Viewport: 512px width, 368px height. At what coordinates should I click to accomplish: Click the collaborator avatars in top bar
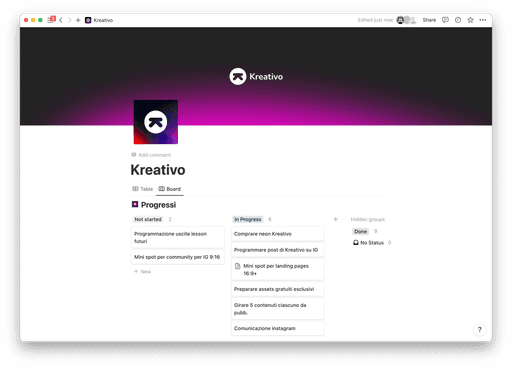pos(406,20)
